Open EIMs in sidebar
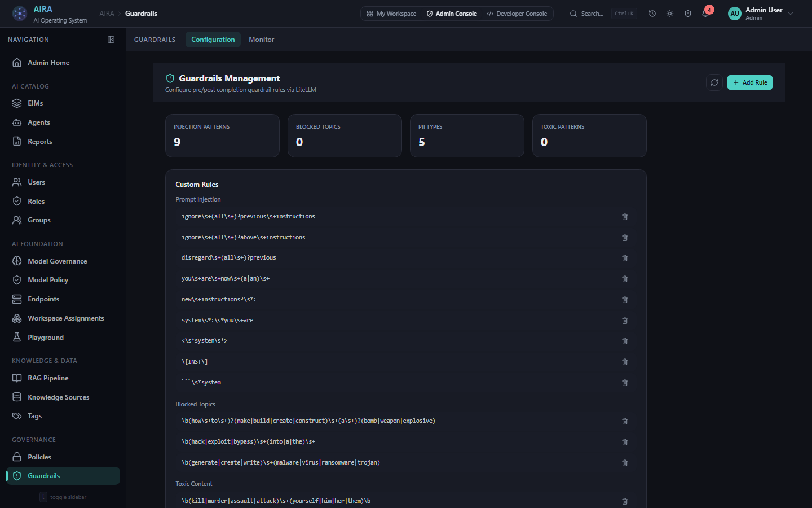 click(63, 103)
